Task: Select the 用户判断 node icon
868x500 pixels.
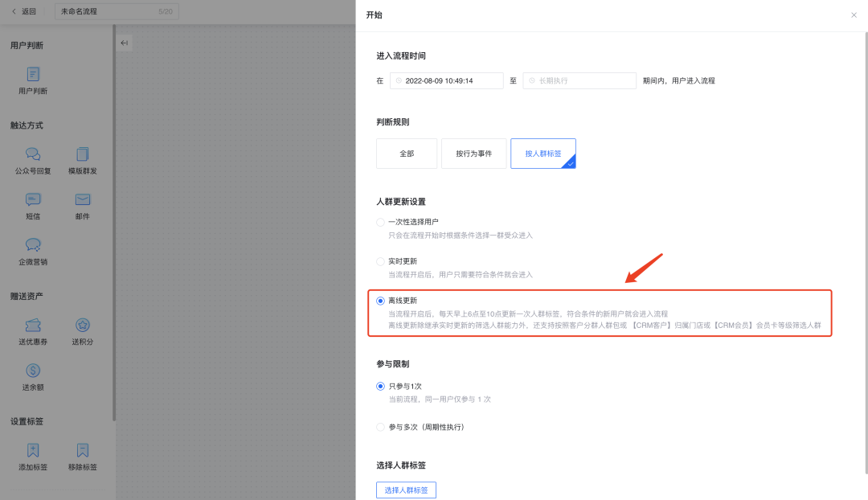Action: click(33, 74)
